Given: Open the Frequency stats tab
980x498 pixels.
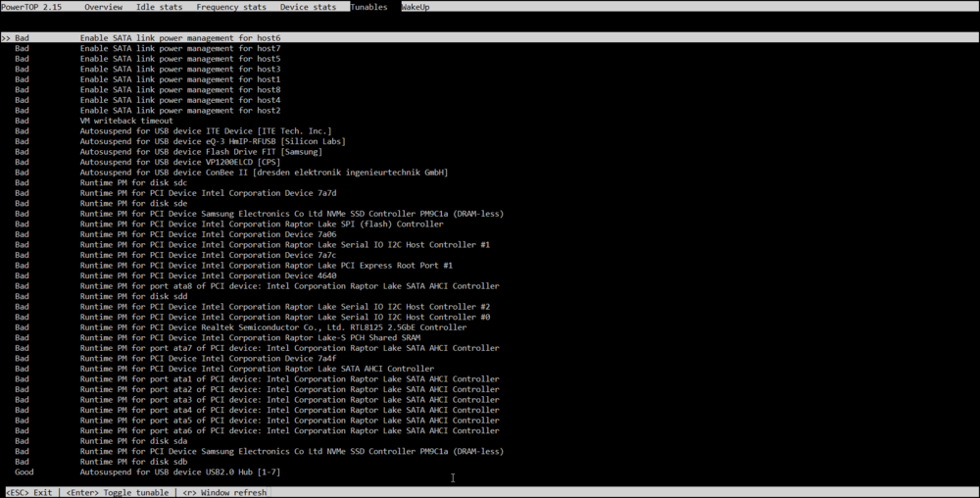Looking at the screenshot, I should pyautogui.click(x=231, y=7).
